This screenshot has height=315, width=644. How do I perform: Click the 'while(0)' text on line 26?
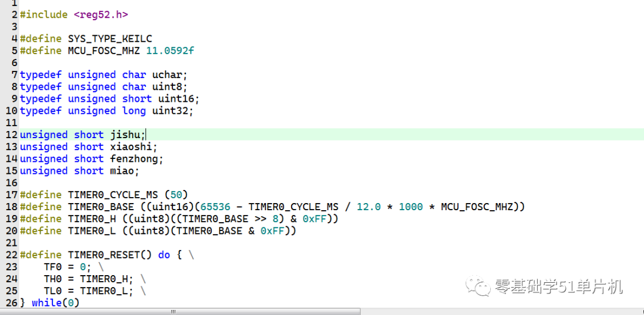55,303
